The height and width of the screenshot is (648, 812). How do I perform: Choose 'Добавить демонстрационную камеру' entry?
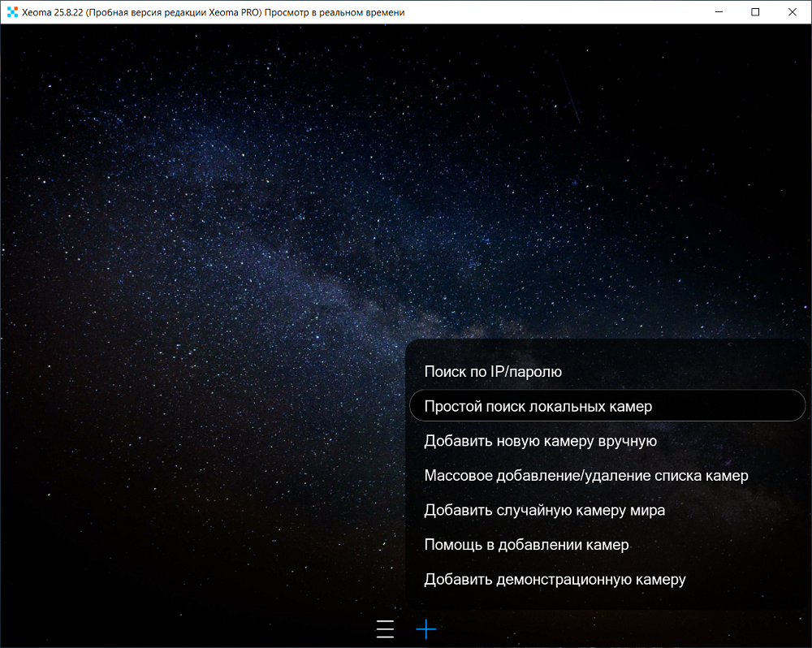(x=555, y=580)
